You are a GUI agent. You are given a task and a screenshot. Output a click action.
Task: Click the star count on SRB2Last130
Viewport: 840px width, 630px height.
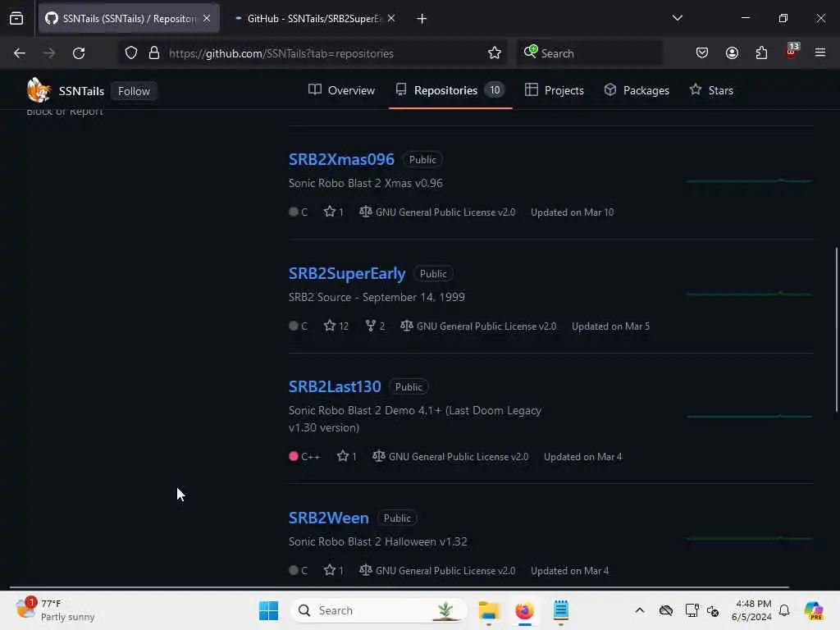pos(347,456)
